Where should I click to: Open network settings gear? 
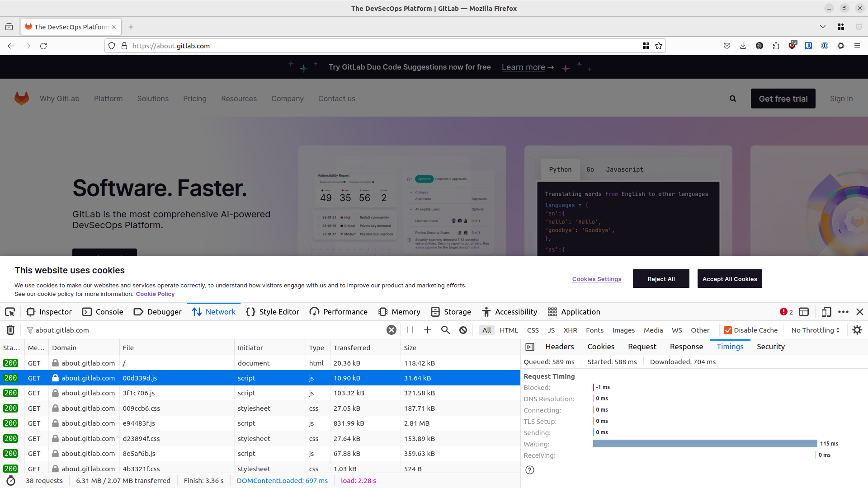click(857, 330)
